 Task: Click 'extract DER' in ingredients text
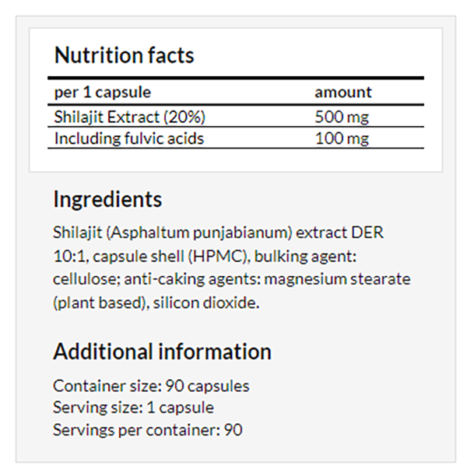(x=339, y=233)
